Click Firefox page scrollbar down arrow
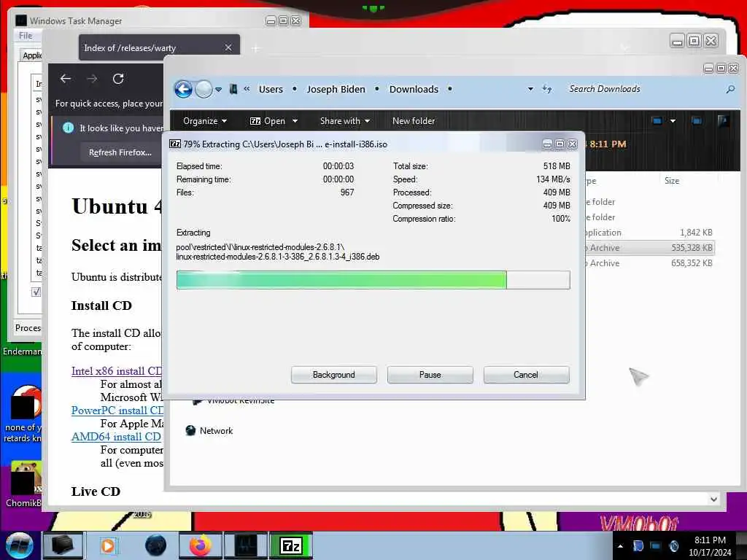Image resolution: width=747 pixels, height=560 pixels. [x=713, y=499]
